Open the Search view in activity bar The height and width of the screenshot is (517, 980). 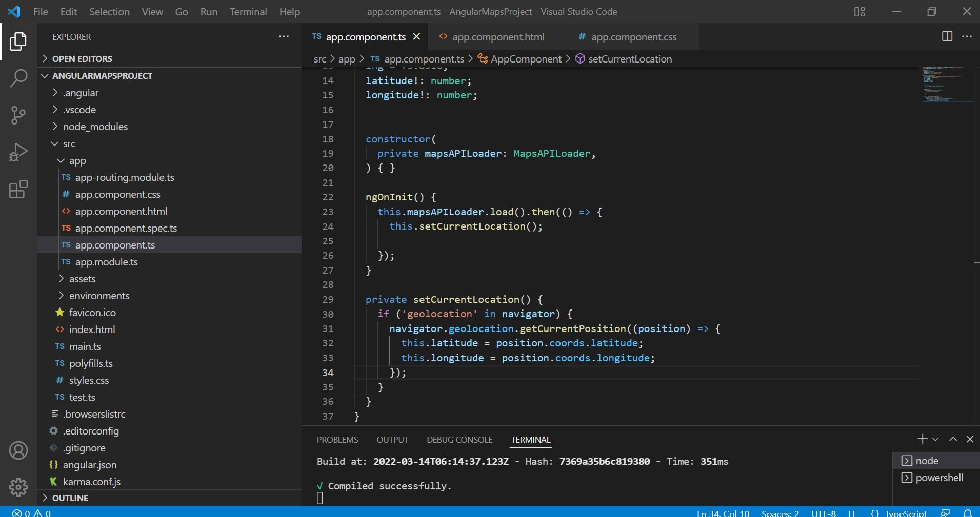coord(18,78)
